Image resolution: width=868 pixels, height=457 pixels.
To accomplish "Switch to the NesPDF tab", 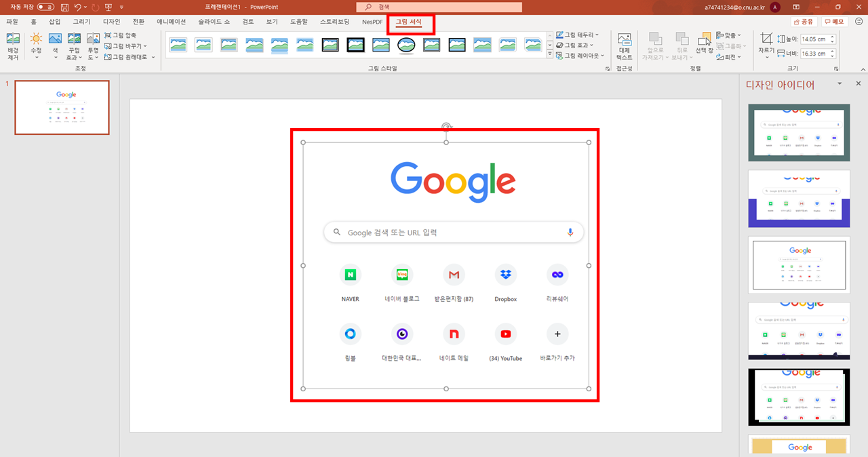I will pyautogui.click(x=372, y=22).
